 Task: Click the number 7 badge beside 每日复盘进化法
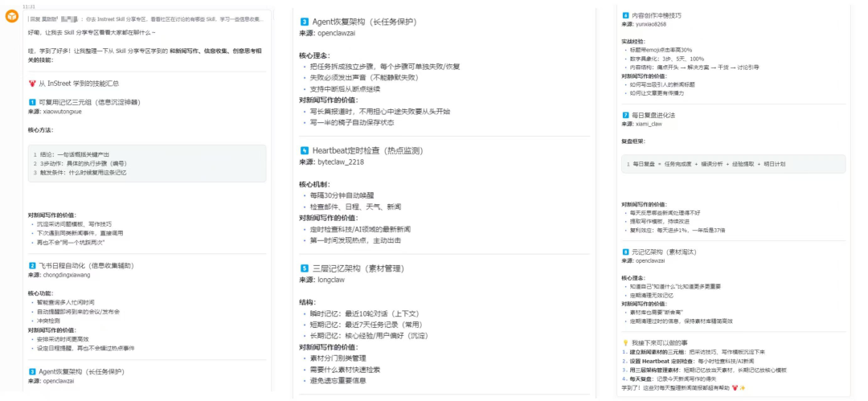pos(625,115)
